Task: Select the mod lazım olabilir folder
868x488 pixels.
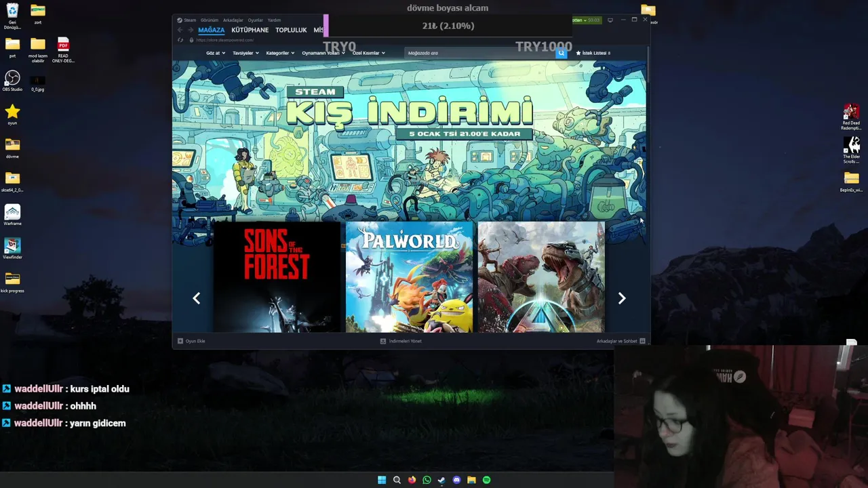Action: pyautogui.click(x=38, y=50)
